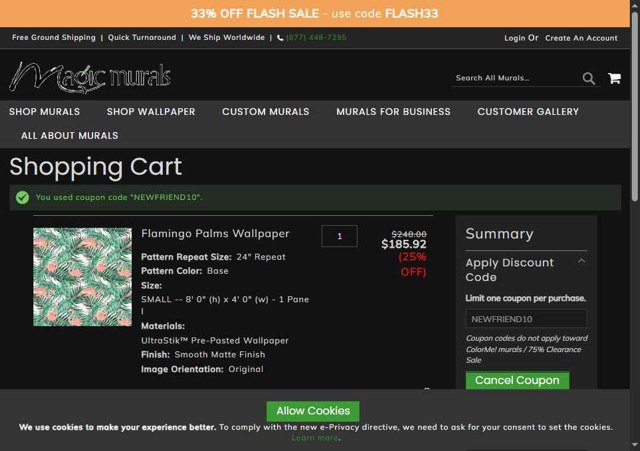Image resolution: width=640 pixels, height=451 pixels.
Task: Click Create An Account link
Action: point(581,38)
